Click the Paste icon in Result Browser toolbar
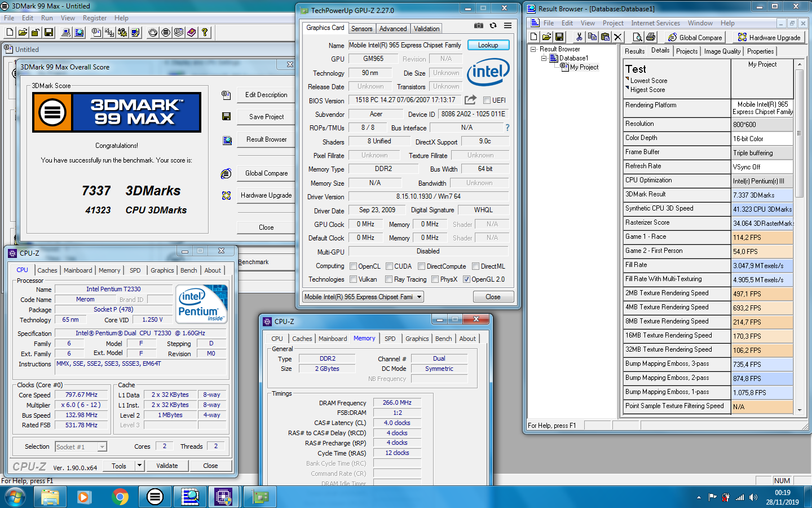812x508 pixels. click(x=605, y=37)
